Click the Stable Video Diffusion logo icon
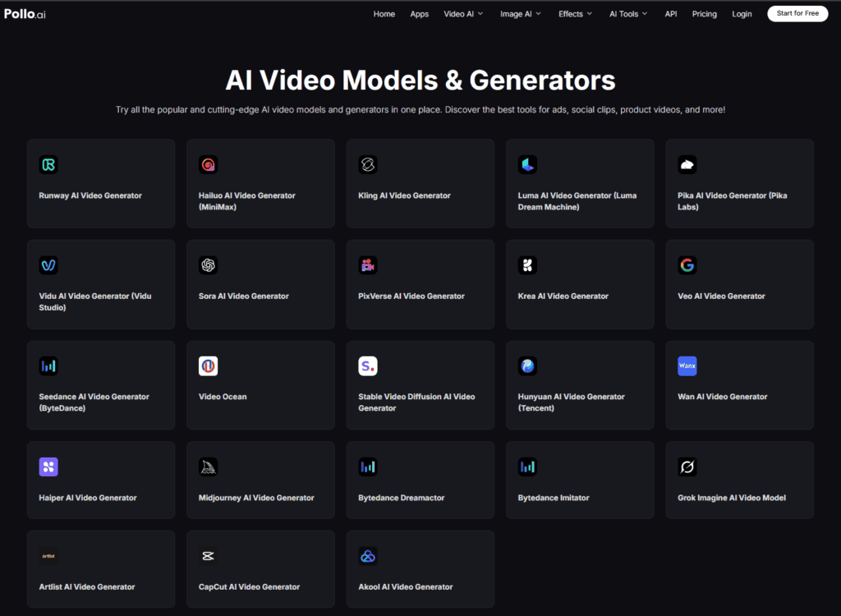This screenshot has width=841, height=616. [x=368, y=366]
